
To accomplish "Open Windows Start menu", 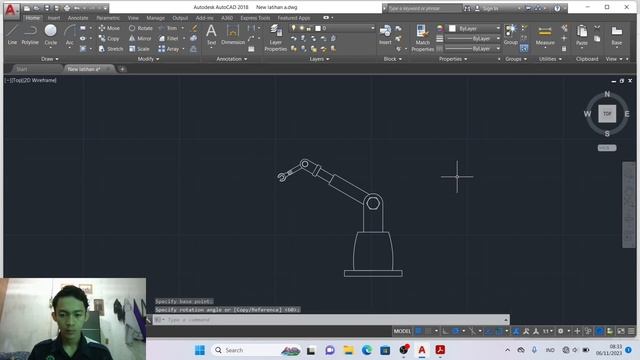I will click(x=200, y=350).
